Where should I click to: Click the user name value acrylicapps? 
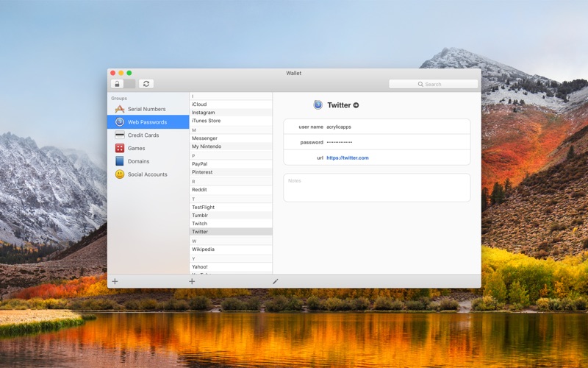[x=339, y=127]
